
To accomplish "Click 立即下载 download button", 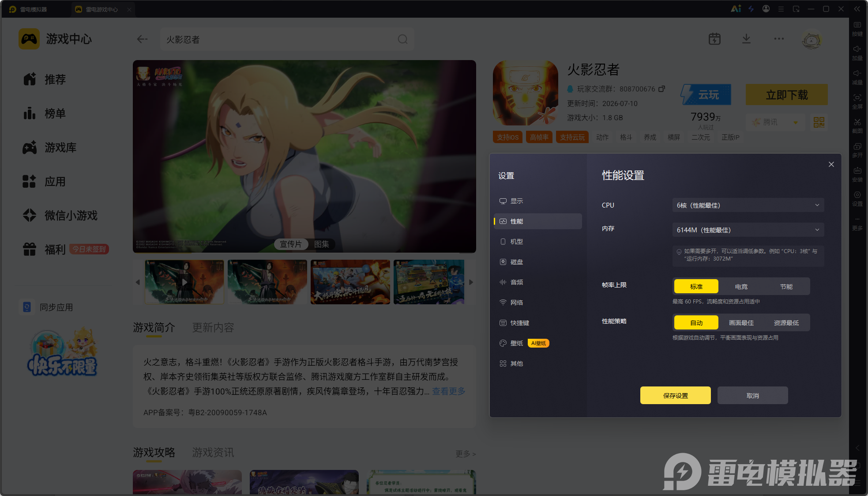I will tap(787, 95).
